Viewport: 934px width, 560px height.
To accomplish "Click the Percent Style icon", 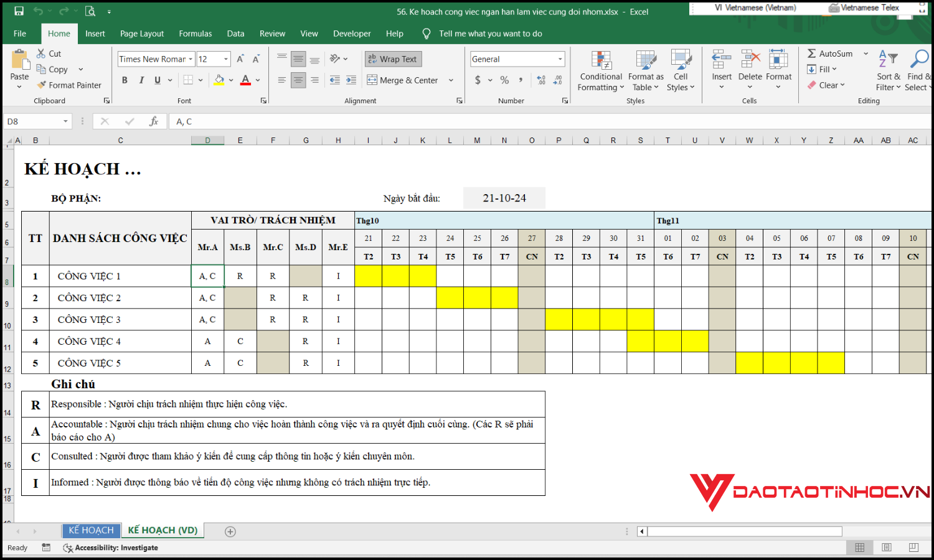I will tap(504, 80).
